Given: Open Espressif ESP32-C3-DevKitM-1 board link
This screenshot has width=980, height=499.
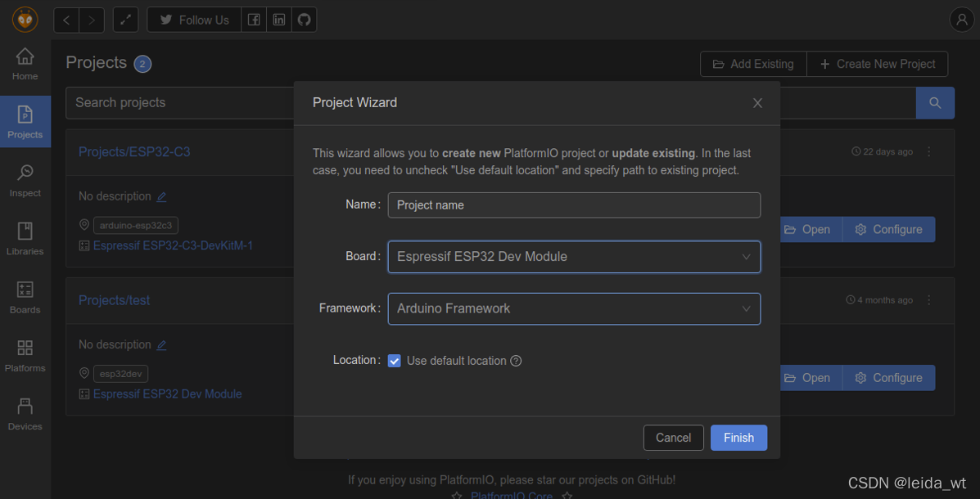Looking at the screenshot, I should click(x=173, y=246).
